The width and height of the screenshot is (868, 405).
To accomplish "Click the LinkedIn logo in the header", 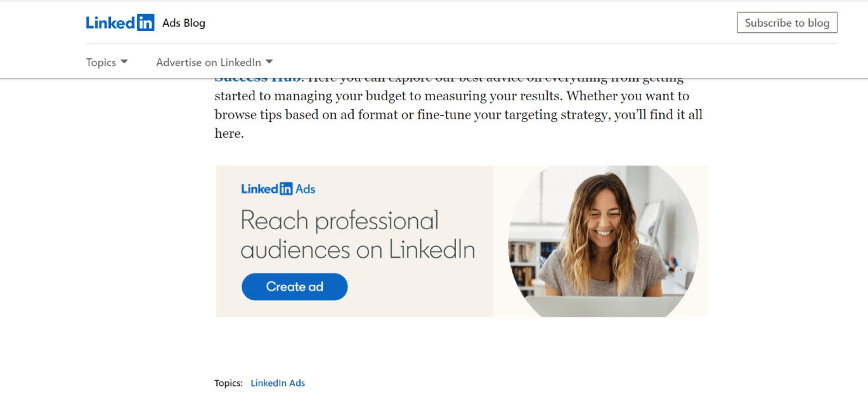I will 120,23.
